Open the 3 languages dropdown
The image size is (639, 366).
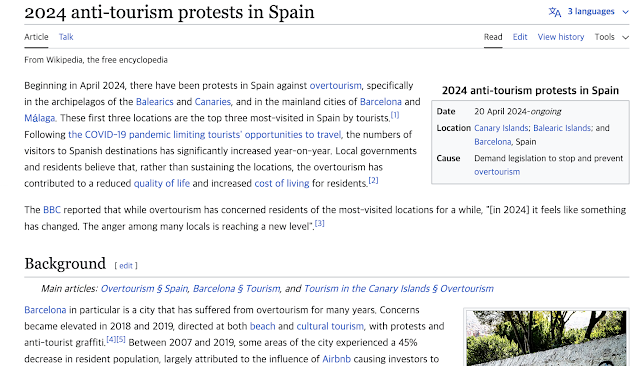(x=589, y=12)
